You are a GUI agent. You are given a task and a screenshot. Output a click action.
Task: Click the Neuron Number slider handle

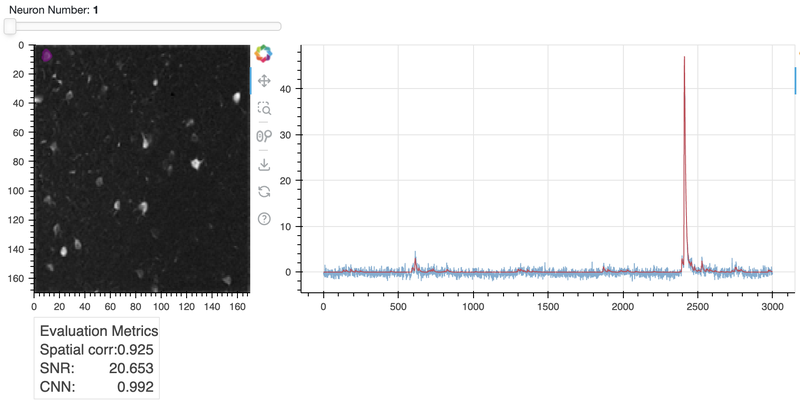10,27
